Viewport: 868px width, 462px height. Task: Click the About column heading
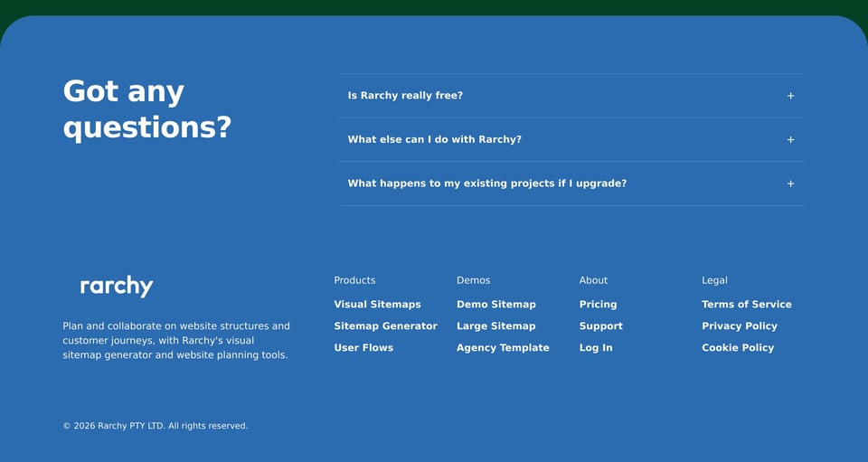pyautogui.click(x=593, y=280)
